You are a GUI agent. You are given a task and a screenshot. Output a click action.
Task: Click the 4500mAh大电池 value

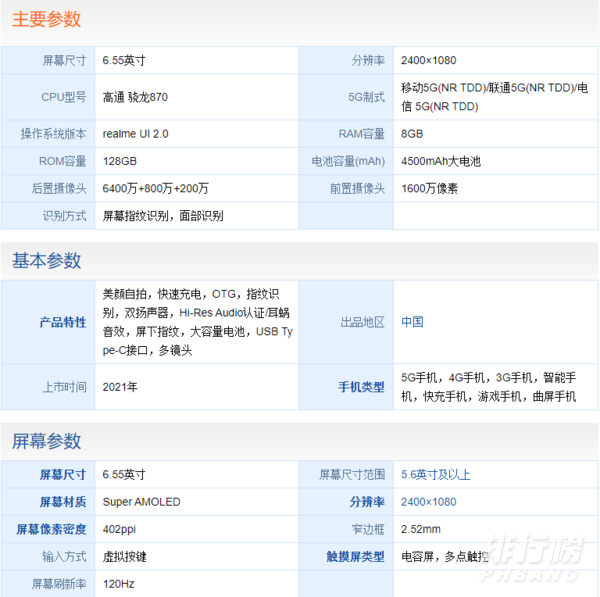coord(441,161)
